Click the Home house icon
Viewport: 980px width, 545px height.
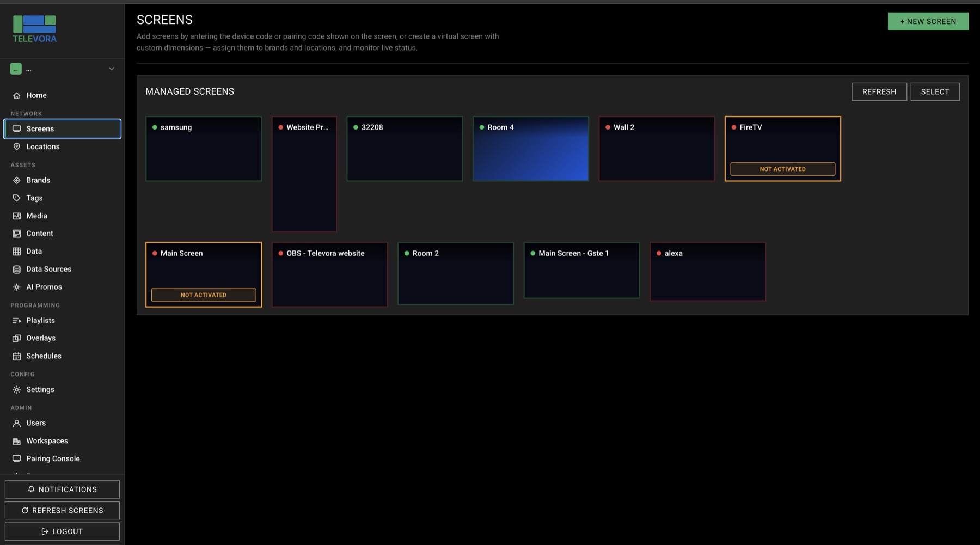pos(17,95)
